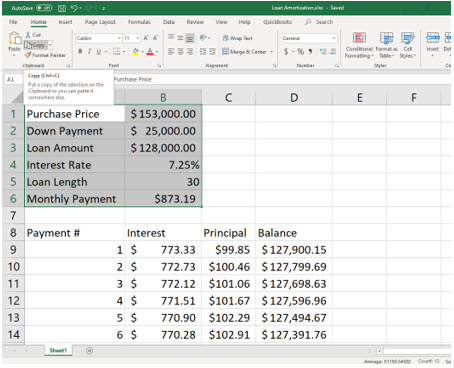Screen dimensions: 454x368
Task: Customize the Quick Access Toolbar
Action: pyautogui.click(x=104, y=8)
